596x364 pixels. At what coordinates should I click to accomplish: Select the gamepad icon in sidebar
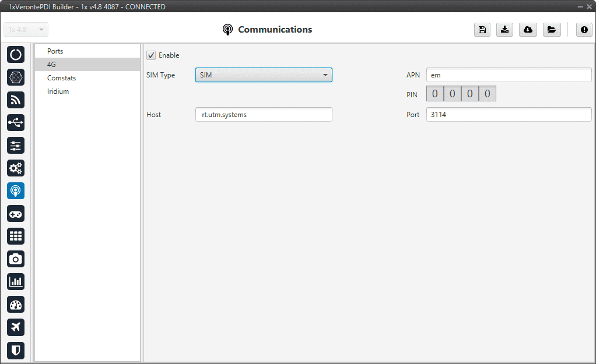pyautogui.click(x=16, y=214)
